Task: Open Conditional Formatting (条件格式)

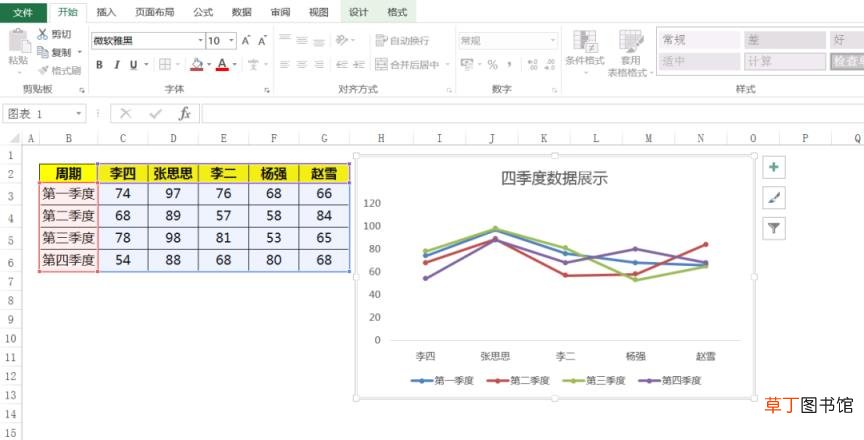Action: tap(585, 53)
